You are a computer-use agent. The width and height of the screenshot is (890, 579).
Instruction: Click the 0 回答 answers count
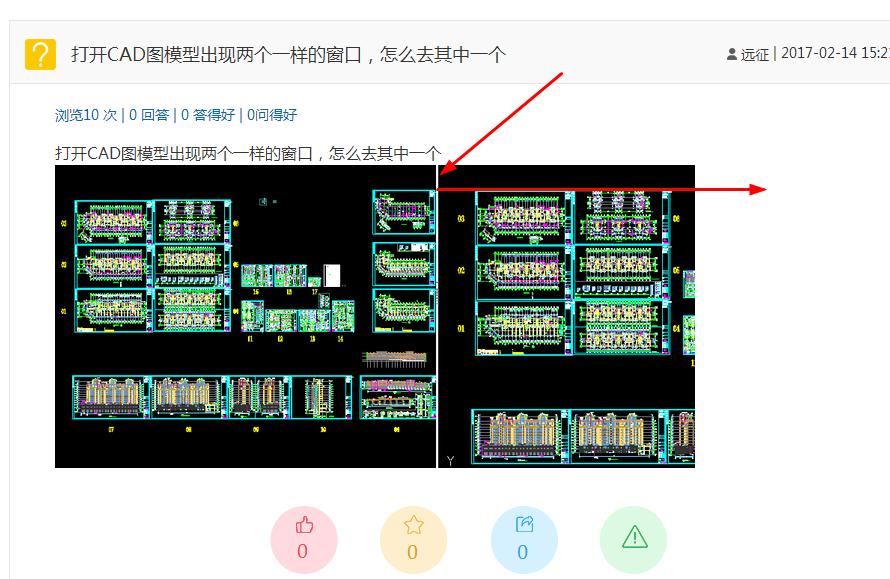pyautogui.click(x=149, y=115)
